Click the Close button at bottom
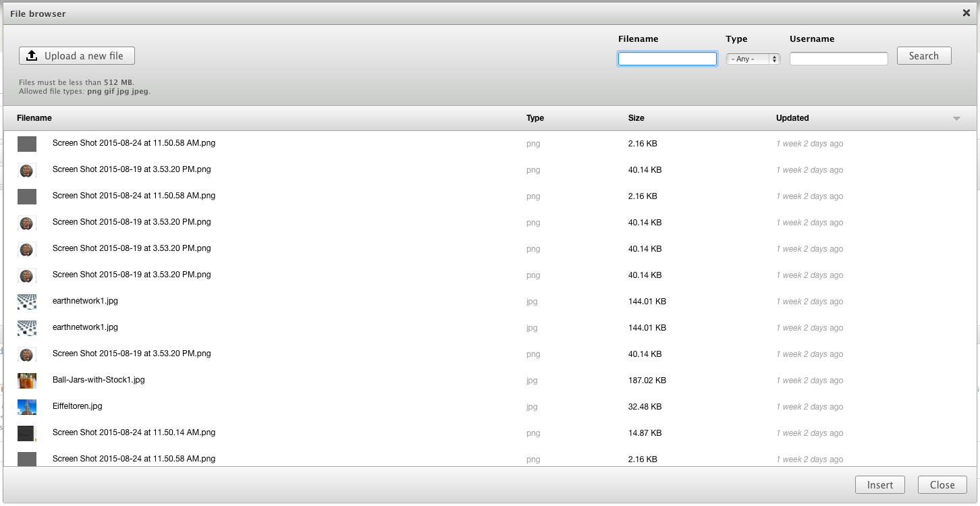 click(x=942, y=485)
